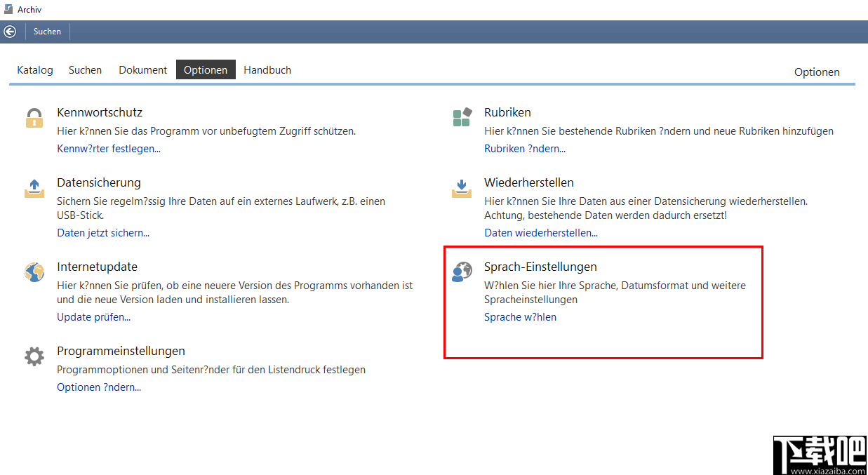
Task: Click the Optionen page title at right
Action: point(817,72)
